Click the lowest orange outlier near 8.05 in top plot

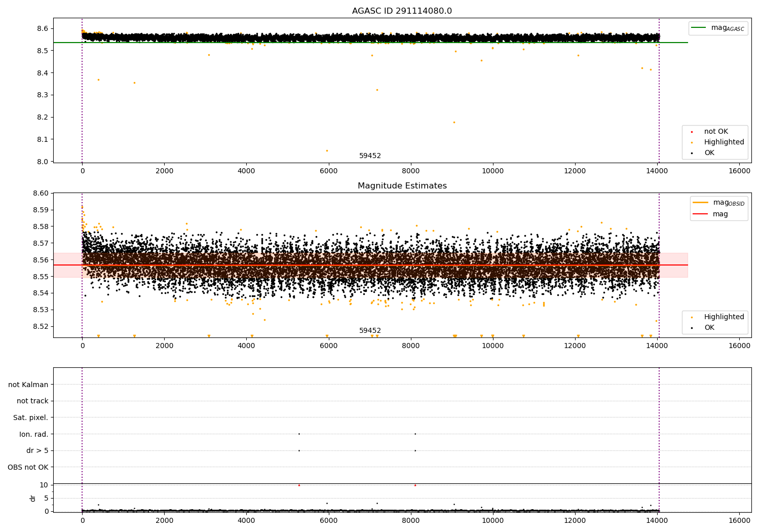(327, 150)
